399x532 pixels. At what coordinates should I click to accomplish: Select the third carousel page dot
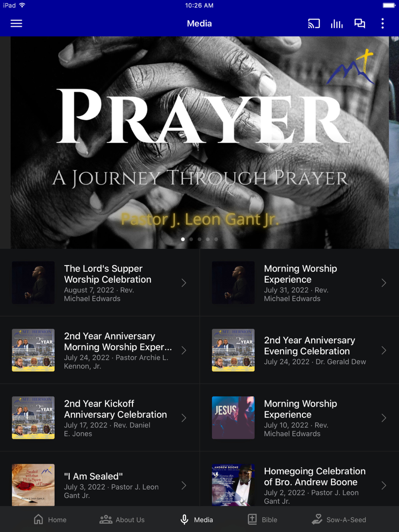click(x=199, y=239)
